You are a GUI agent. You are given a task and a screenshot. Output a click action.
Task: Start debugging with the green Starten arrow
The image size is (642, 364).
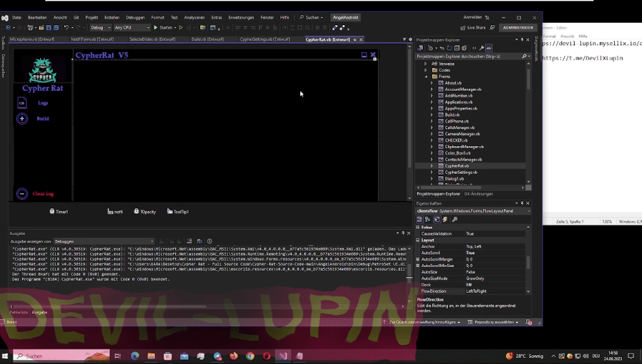click(156, 27)
